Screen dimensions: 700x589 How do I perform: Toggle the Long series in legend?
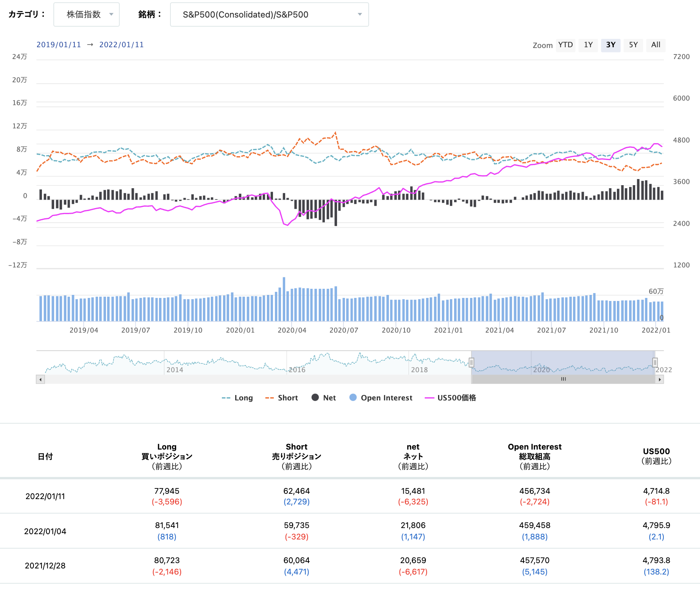coord(237,398)
